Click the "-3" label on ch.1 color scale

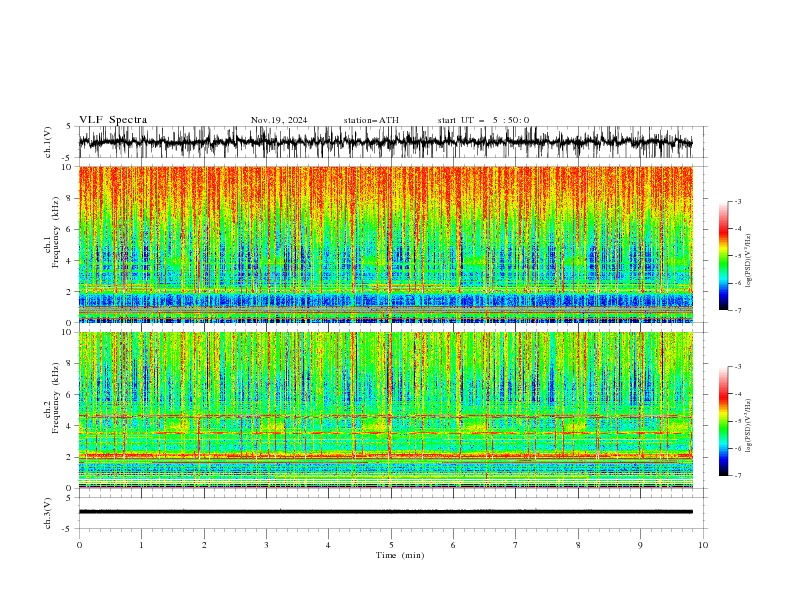pos(737,201)
